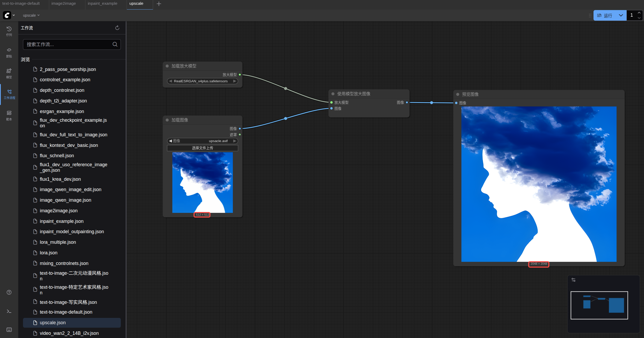Open the queue history sidebar icon
Viewport: 644px width, 338px height.
coord(9,31)
